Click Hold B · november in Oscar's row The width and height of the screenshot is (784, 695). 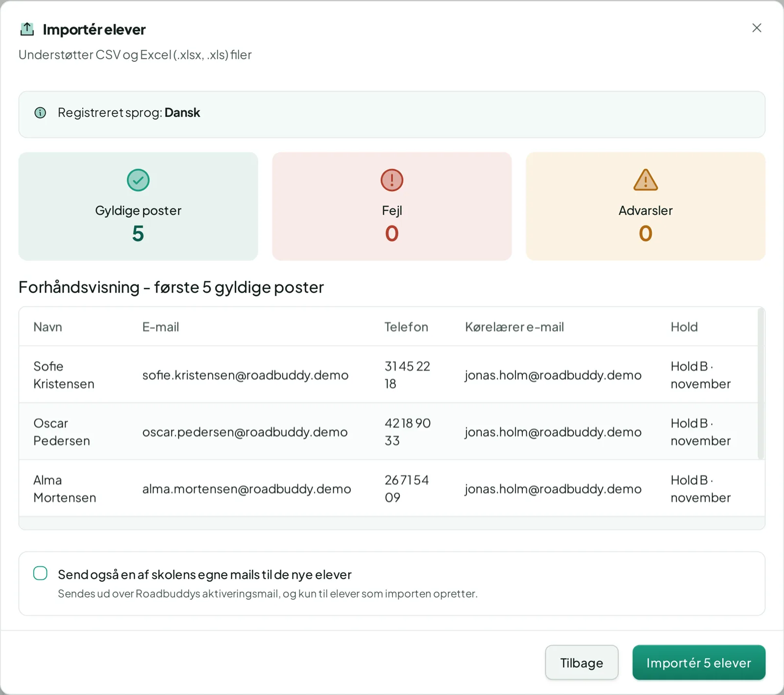coord(701,432)
